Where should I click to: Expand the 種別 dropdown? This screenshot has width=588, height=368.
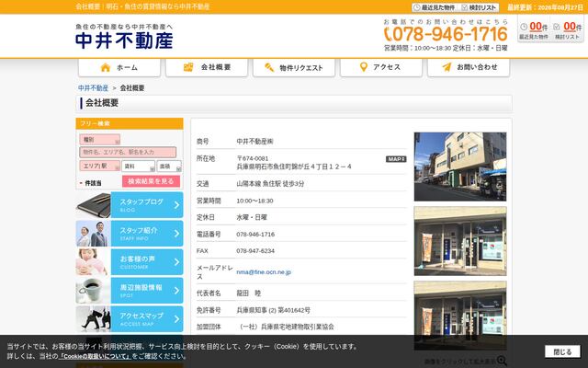(x=100, y=139)
